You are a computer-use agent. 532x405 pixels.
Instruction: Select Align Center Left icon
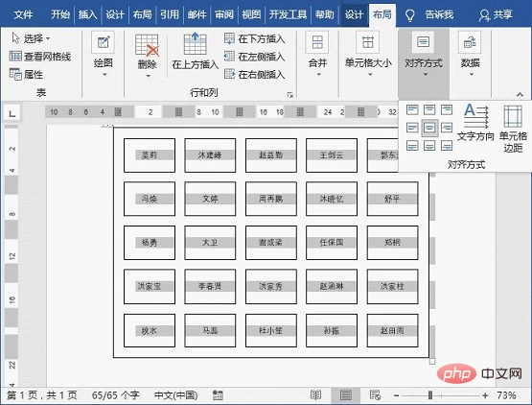pyautogui.click(x=412, y=128)
